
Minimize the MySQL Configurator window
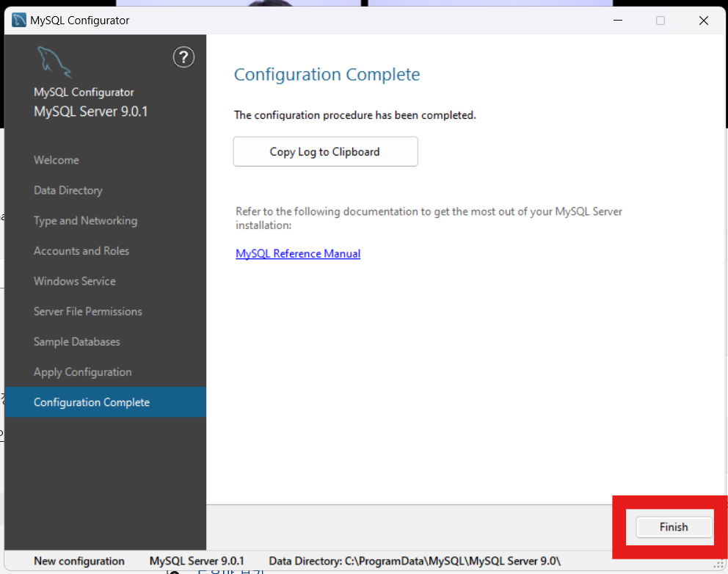click(x=617, y=21)
